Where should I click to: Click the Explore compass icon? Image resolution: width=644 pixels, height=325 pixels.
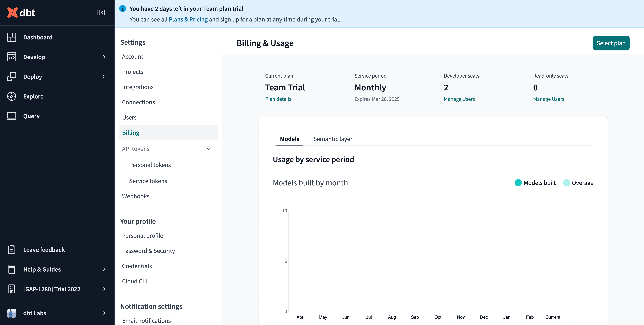(x=12, y=96)
